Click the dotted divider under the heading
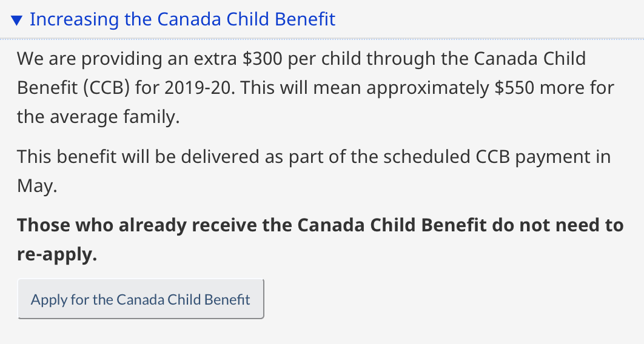The height and width of the screenshot is (344, 644). coord(322,39)
